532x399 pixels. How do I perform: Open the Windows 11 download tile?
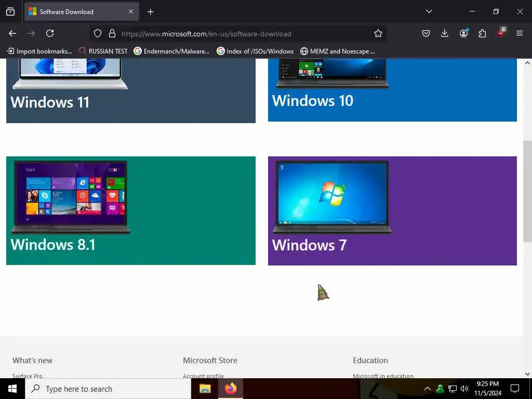click(130, 90)
